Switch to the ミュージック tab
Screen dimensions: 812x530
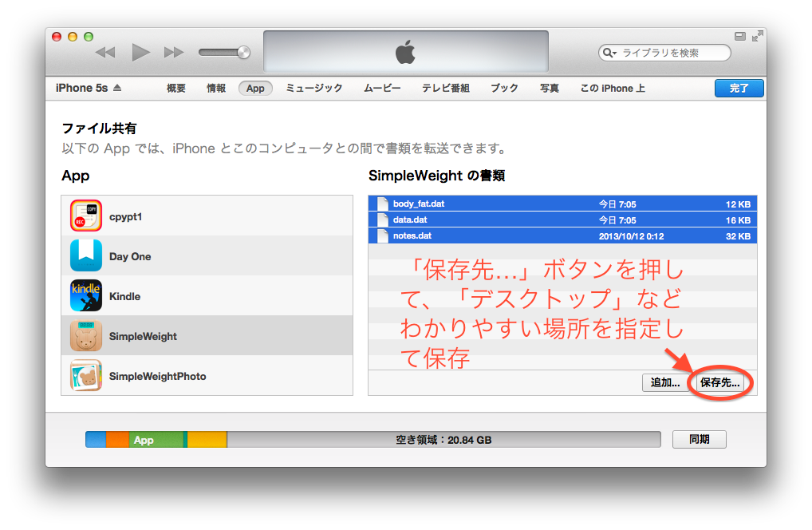[x=314, y=89]
